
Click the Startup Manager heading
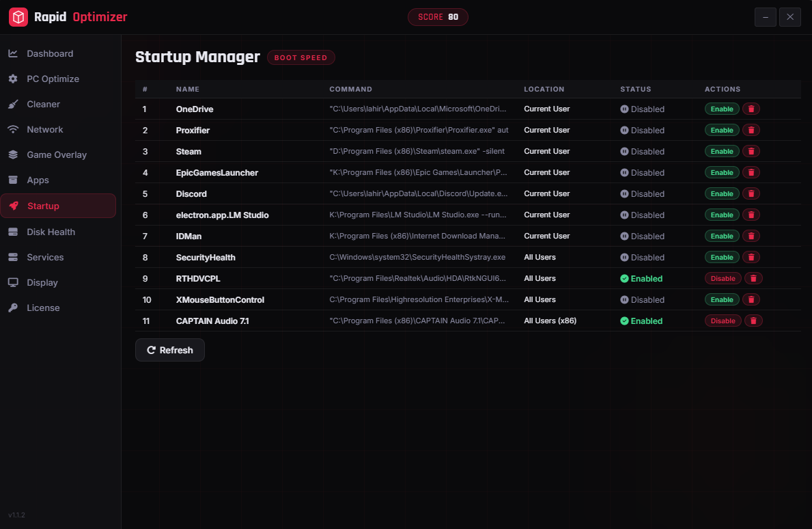[x=198, y=57]
